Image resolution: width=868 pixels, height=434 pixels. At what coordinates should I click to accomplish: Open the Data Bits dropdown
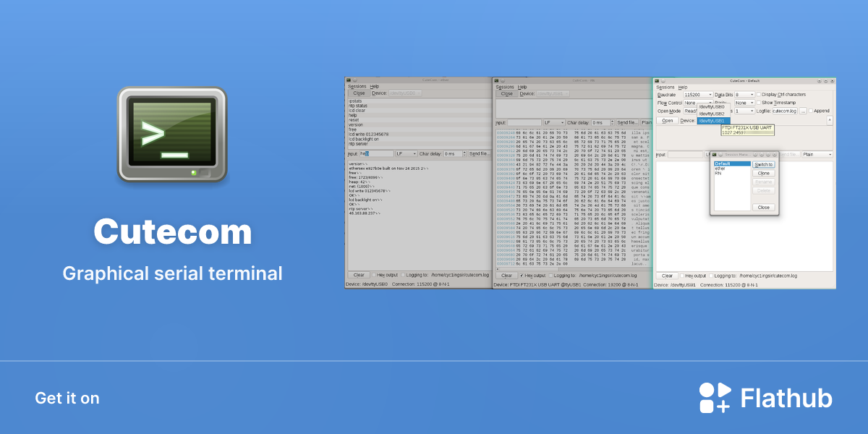[x=744, y=95]
